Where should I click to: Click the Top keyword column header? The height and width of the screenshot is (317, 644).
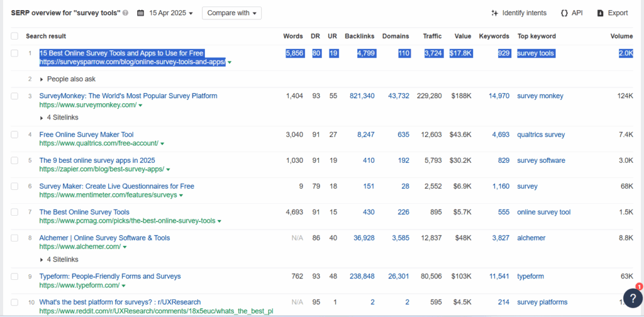click(536, 36)
